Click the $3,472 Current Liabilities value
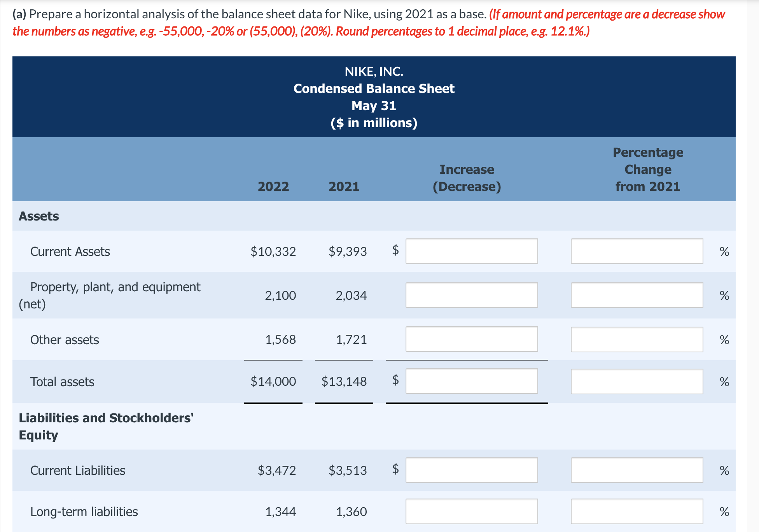The width and height of the screenshot is (759, 532). coord(277,471)
